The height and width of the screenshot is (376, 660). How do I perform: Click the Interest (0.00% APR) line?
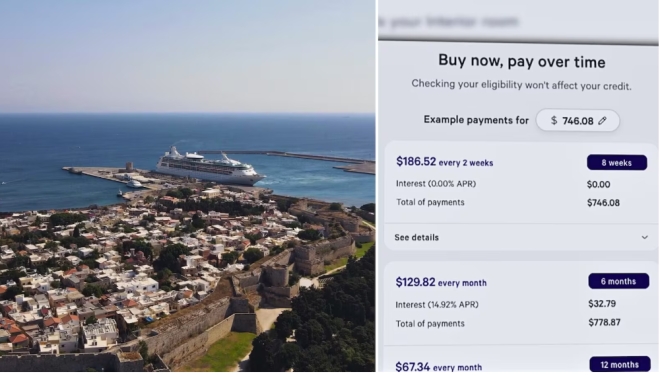(x=436, y=184)
